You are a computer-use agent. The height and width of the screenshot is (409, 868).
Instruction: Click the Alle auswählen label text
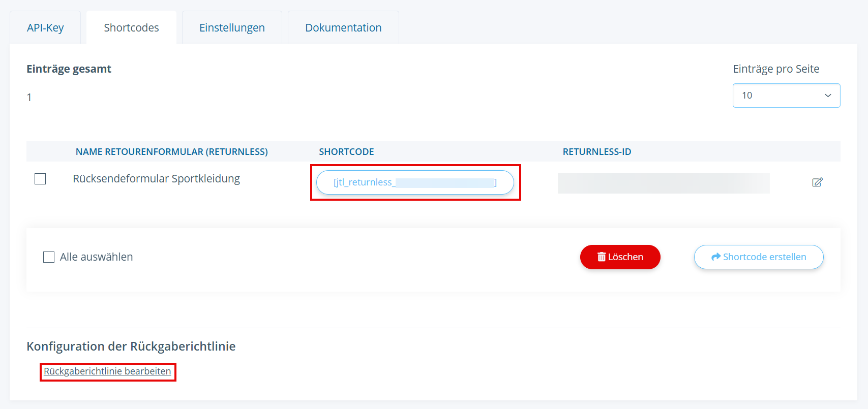click(96, 257)
